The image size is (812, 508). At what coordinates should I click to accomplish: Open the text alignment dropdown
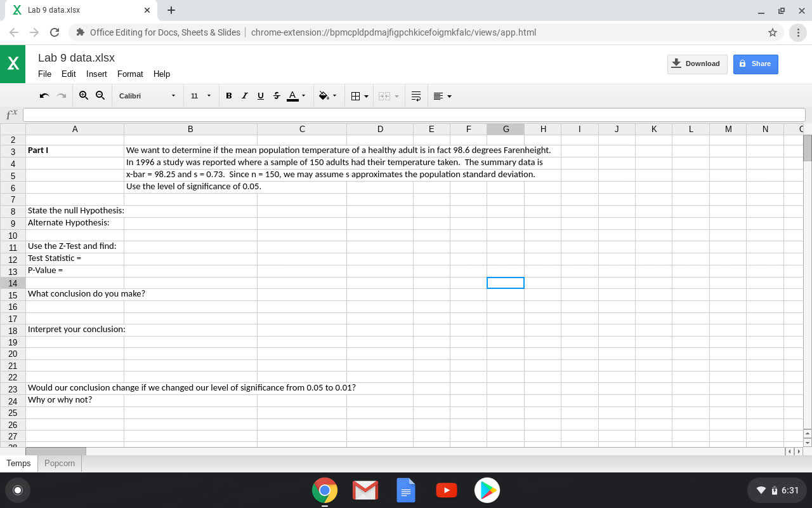442,95
